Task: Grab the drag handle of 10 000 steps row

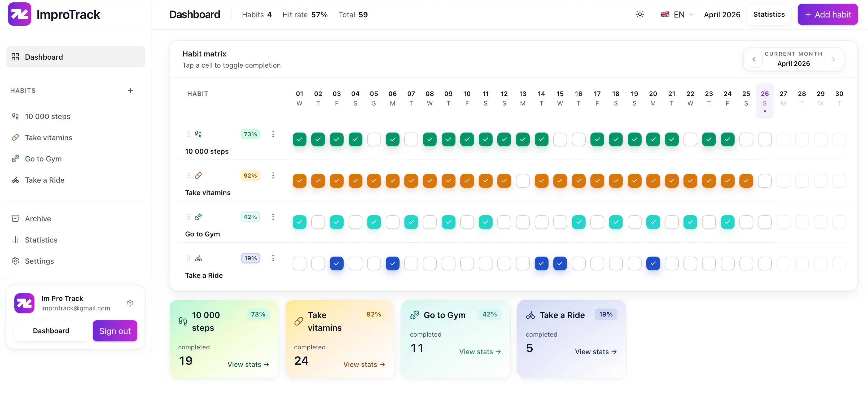Action: pos(189,134)
